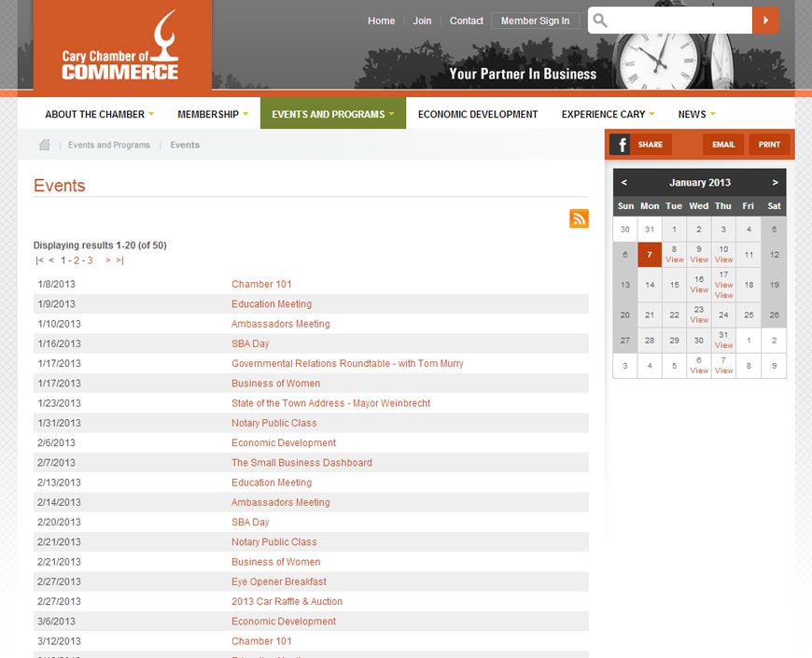Image resolution: width=812 pixels, height=658 pixels.
Task: Click the home breadcrumb icon
Action: tap(45, 145)
